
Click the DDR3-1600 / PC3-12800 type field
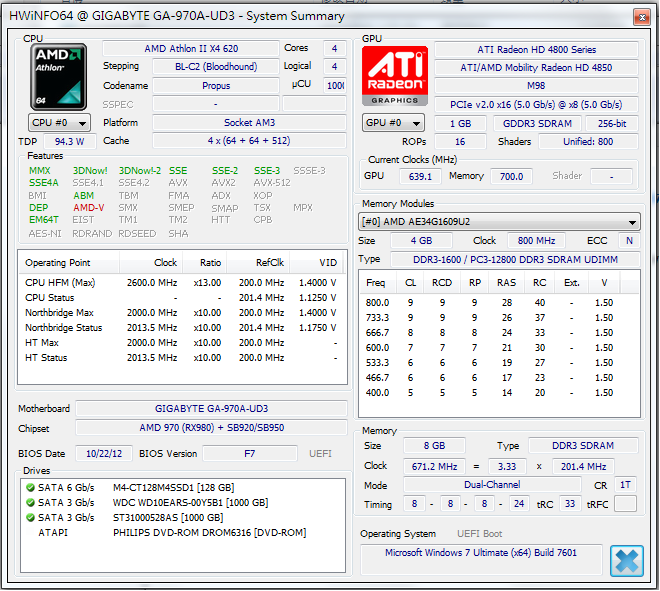point(516,260)
